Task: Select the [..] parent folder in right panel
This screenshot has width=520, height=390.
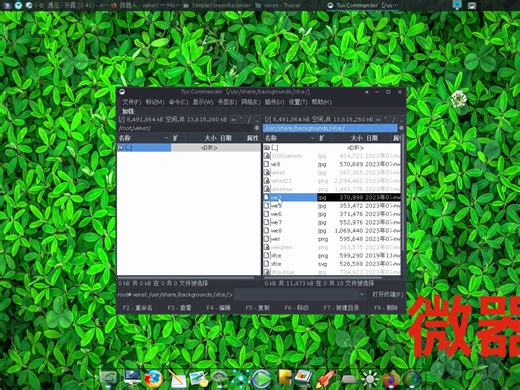Action: (332, 147)
